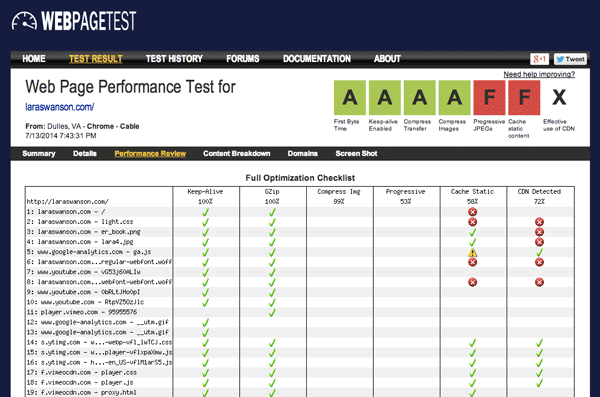Viewport: 600px width, 397px height.
Task: Click row 17 f.vimeocdn.com player.css text
Action: point(82,372)
